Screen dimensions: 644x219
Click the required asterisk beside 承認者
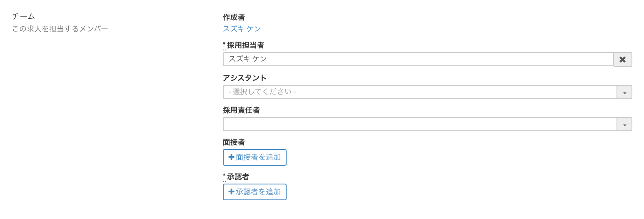[x=224, y=176]
